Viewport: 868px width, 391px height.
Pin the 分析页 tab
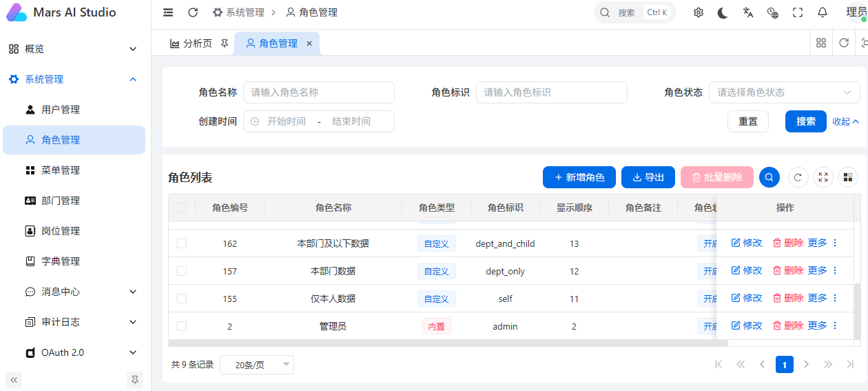[x=225, y=43]
